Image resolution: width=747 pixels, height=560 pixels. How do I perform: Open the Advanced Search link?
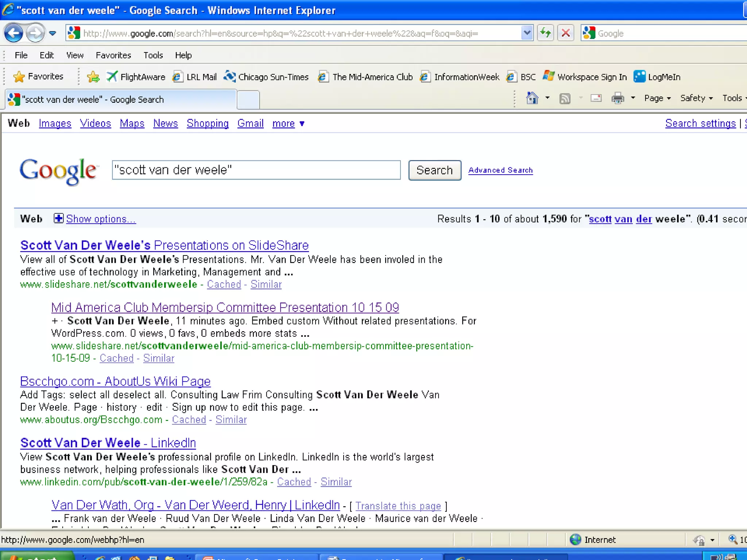coord(500,170)
